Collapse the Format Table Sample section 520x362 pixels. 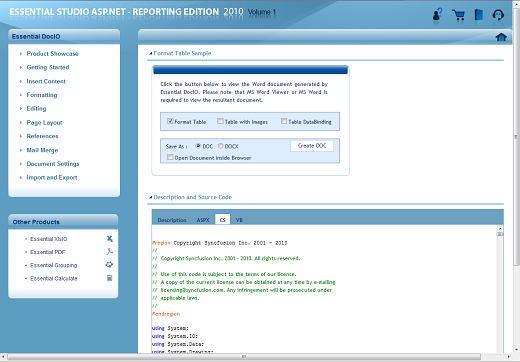coord(151,53)
